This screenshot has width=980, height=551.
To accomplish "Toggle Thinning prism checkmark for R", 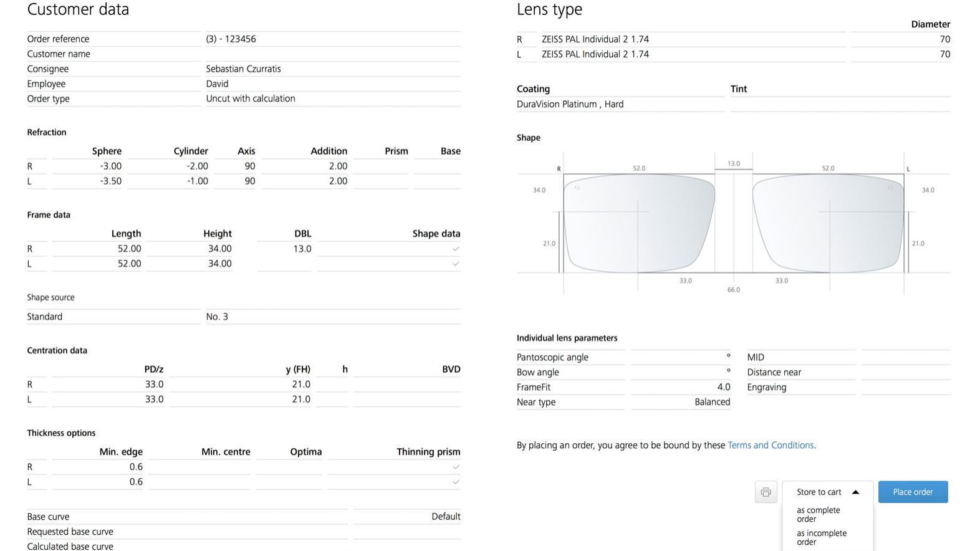I will [x=456, y=467].
